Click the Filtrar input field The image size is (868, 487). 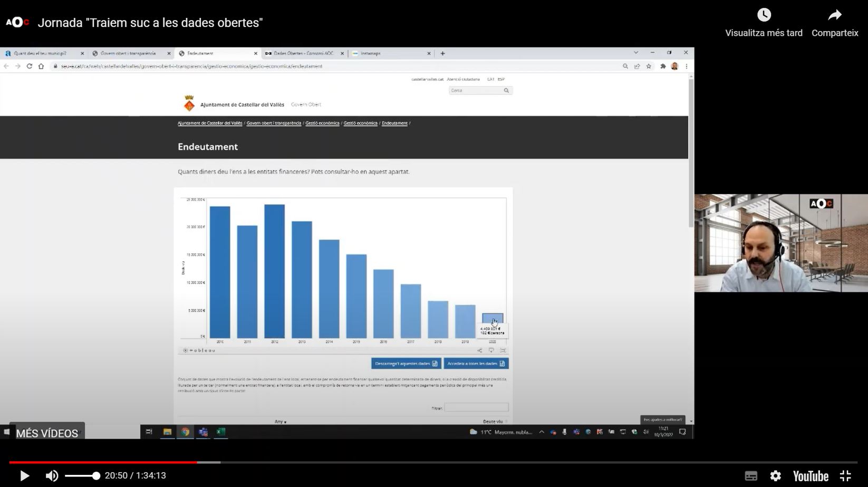point(476,407)
